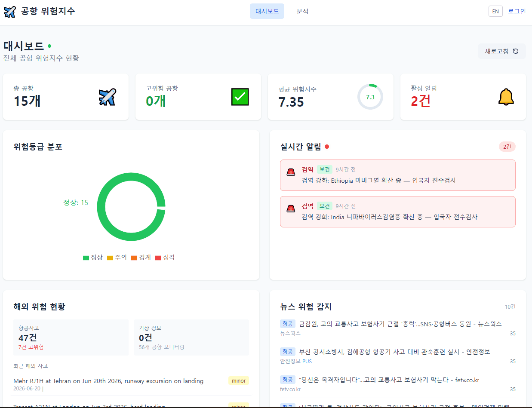The height and width of the screenshot is (408, 532).
Task: Click the 항공 tag on 당신은 목격자입니다 news
Action: click(288, 380)
